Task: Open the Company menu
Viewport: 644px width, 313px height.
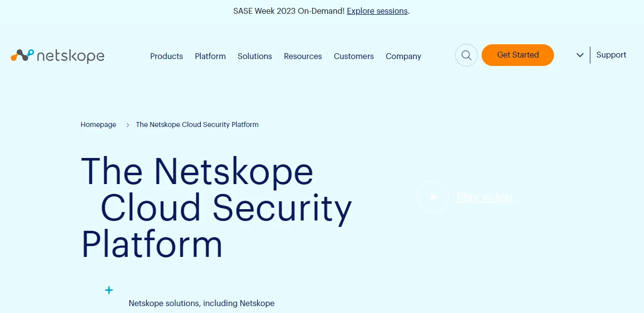Action: 403,56
